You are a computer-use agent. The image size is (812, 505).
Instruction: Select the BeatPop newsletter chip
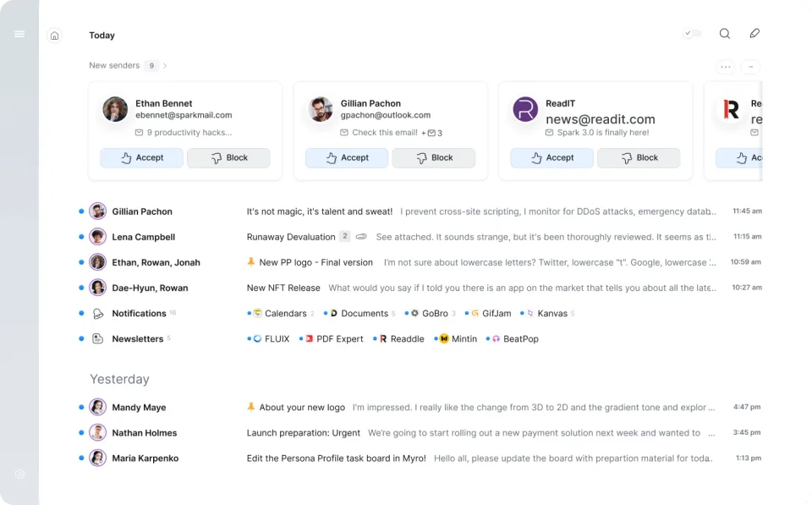(513, 338)
